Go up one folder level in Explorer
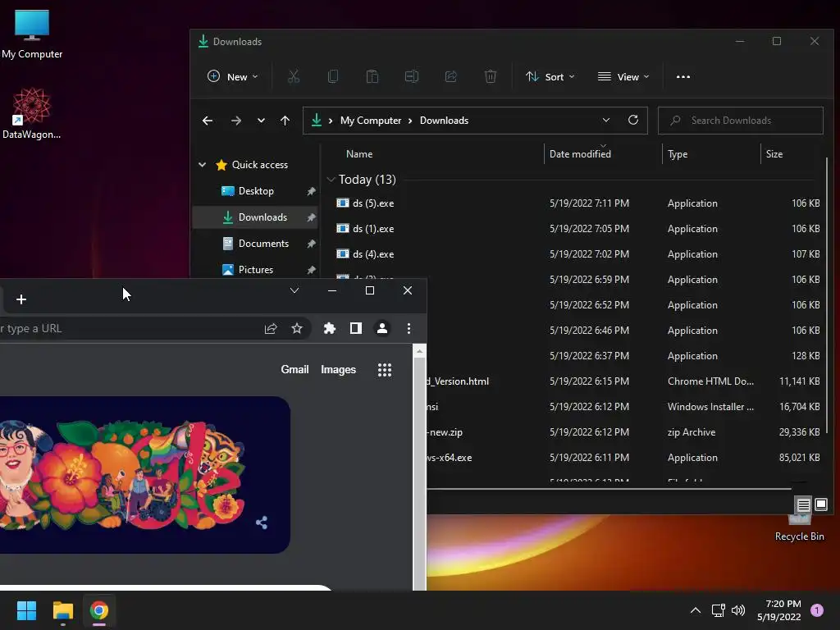This screenshot has width=840, height=630. click(x=285, y=121)
